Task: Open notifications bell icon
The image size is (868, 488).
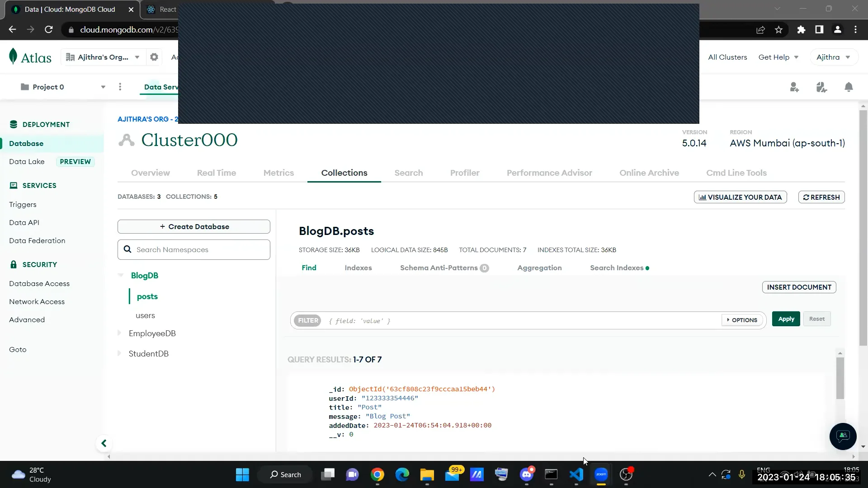Action: [x=849, y=87]
